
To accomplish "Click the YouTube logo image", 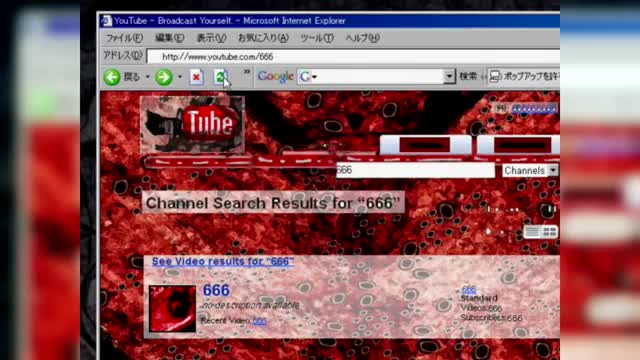I will point(192,125).
